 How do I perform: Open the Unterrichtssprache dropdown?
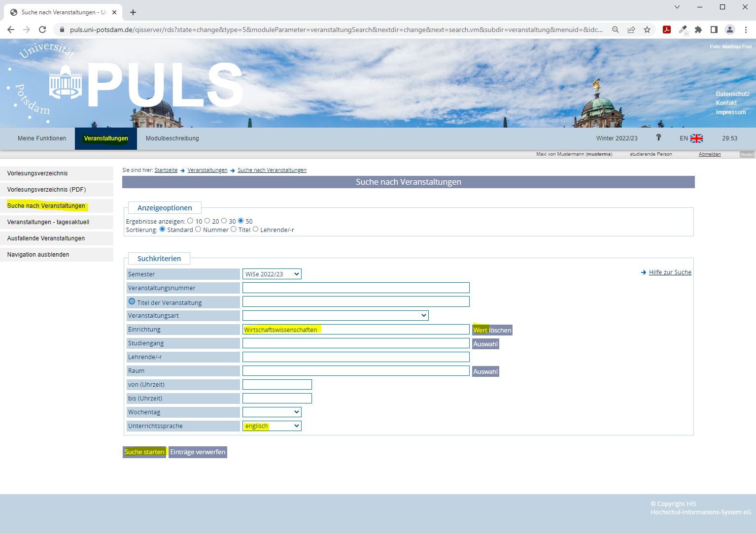272,426
